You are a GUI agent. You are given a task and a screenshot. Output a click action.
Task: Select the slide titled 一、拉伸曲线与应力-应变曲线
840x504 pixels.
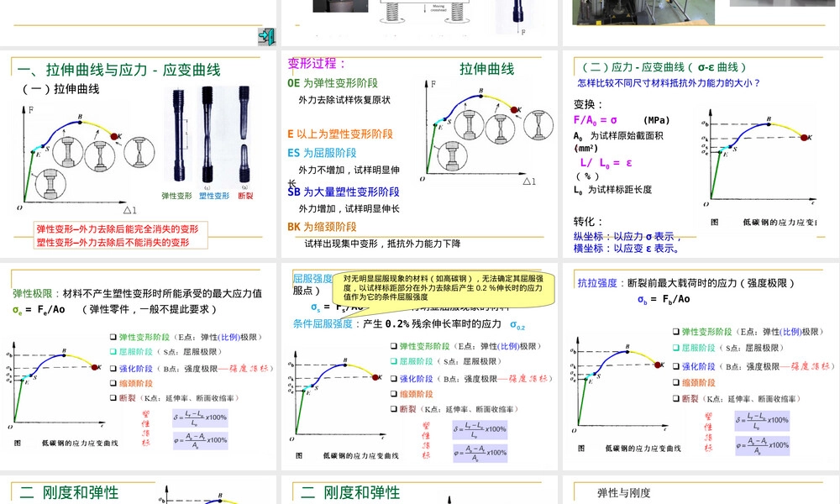click(139, 154)
